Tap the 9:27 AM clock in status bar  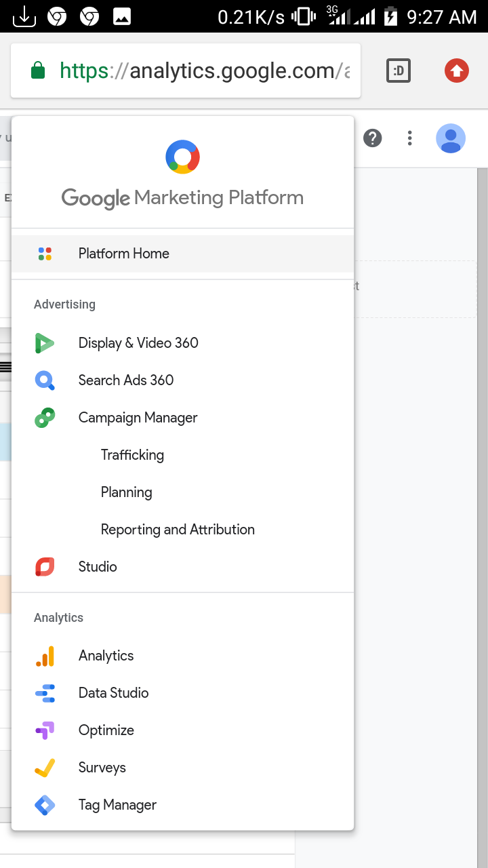pyautogui.click(x=442, y=16)
